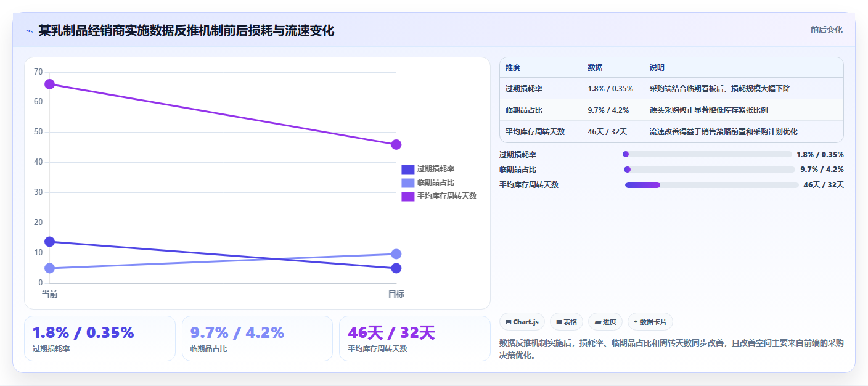Viewport: 868px width, 386px height.
Task: Click the 目标 x-axis label
Action: point(396,294)
